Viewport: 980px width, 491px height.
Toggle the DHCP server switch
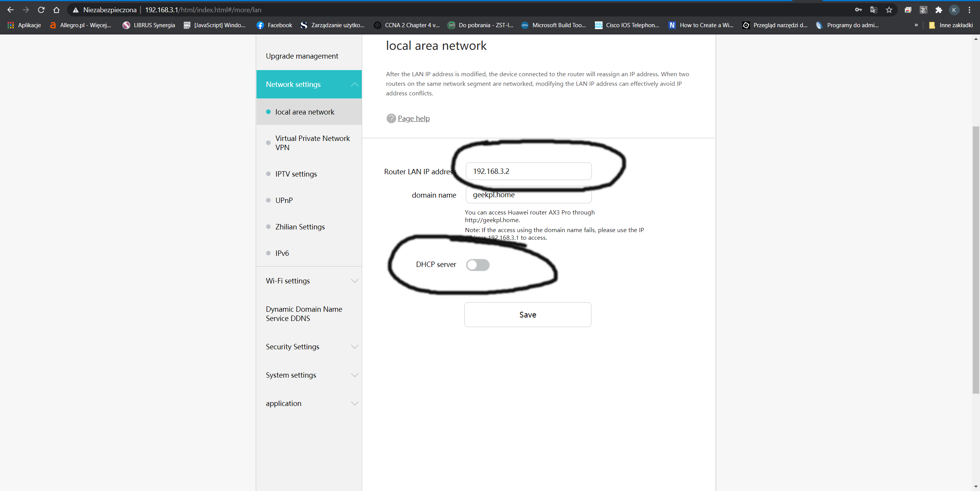478,265
